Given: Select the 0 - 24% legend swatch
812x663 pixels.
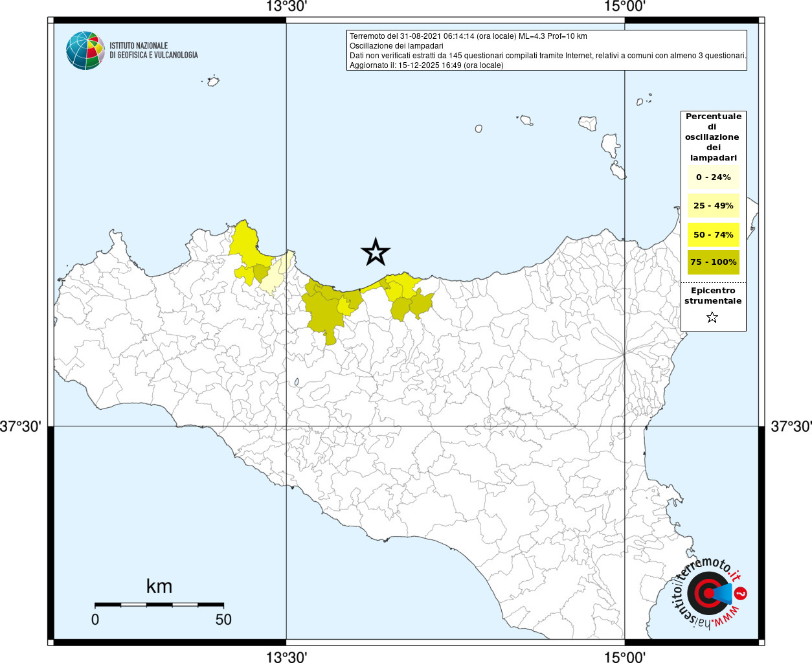Looking at the screenshot, I should click(714, 177).
